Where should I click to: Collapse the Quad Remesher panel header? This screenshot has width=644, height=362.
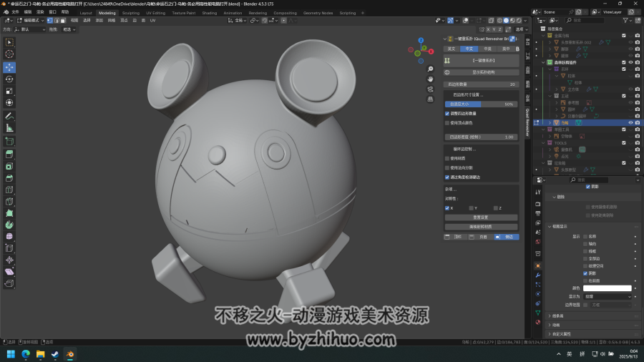click(x=445, y=39)
